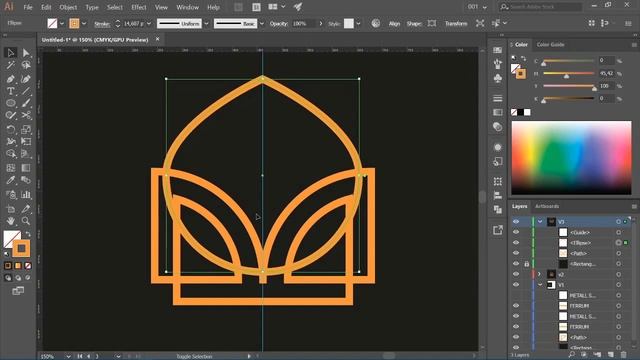
Task: Open the fill swatch dropdown
Action: (62, 24)
